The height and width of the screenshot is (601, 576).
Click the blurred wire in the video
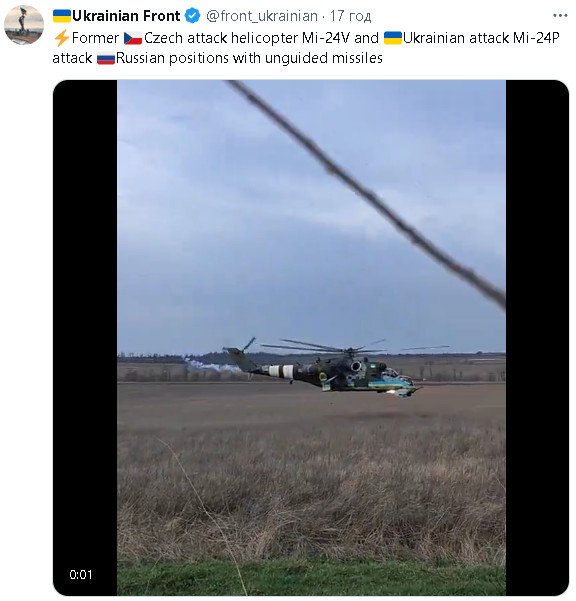pyautogui.click(x=368, y=194)
